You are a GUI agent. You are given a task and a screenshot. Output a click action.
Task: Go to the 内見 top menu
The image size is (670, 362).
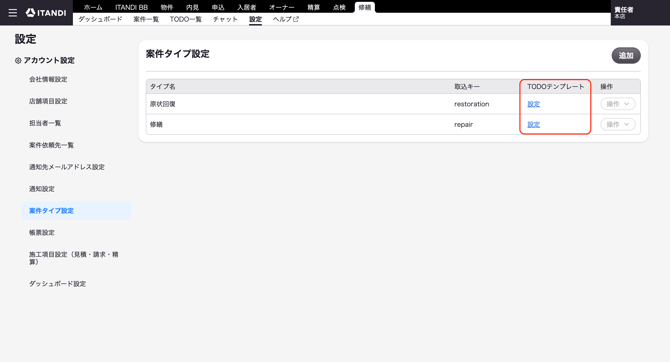tap(192, 7)
